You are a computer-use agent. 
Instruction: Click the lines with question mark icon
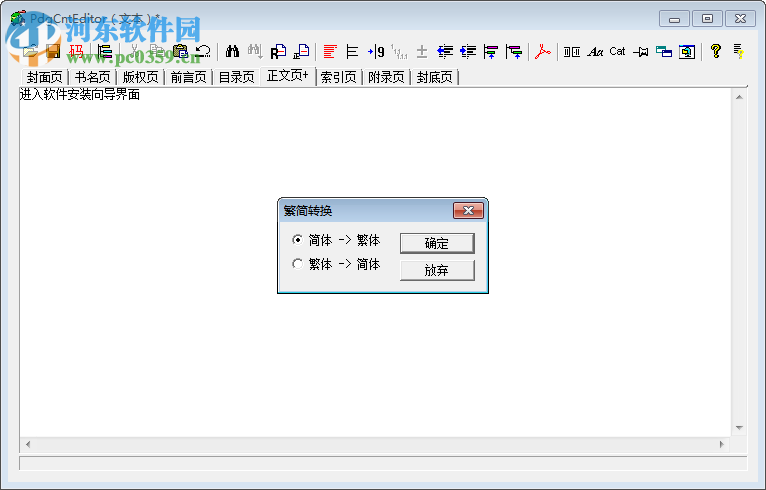[x=739, y=51]
